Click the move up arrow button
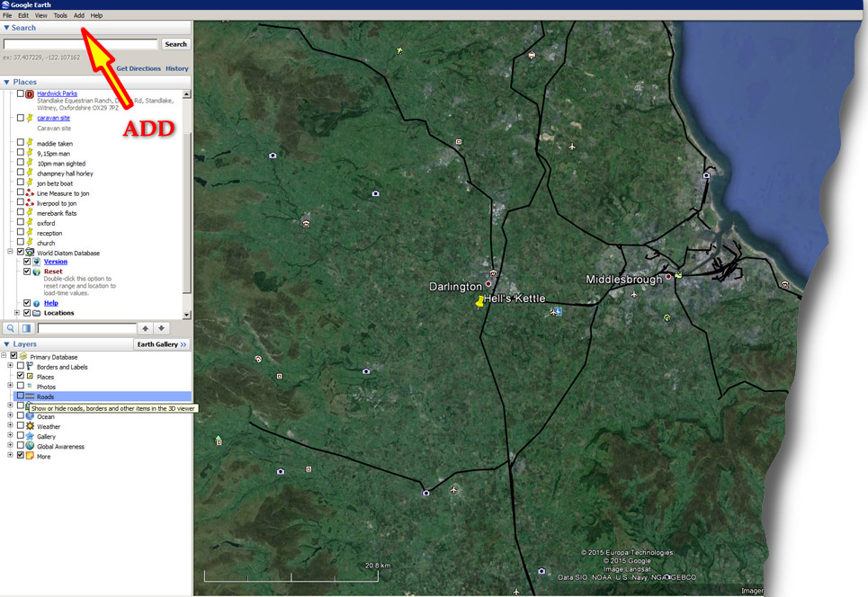868x597 pixels. click(145, 328)
